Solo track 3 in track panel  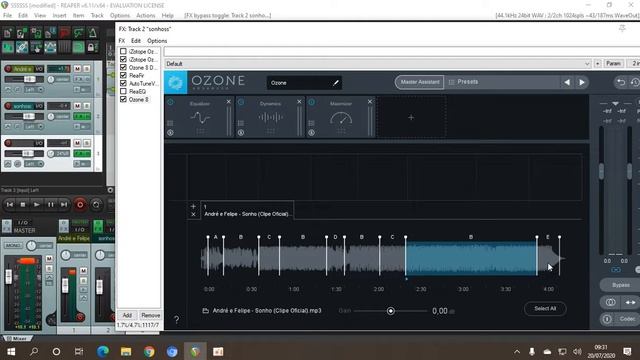[x=87, y=143]
